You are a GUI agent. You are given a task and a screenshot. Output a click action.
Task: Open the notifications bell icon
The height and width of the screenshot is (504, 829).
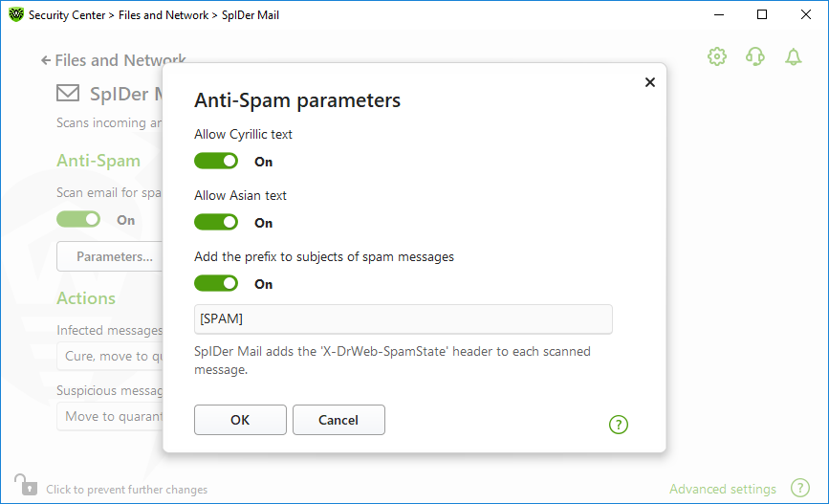793,56
